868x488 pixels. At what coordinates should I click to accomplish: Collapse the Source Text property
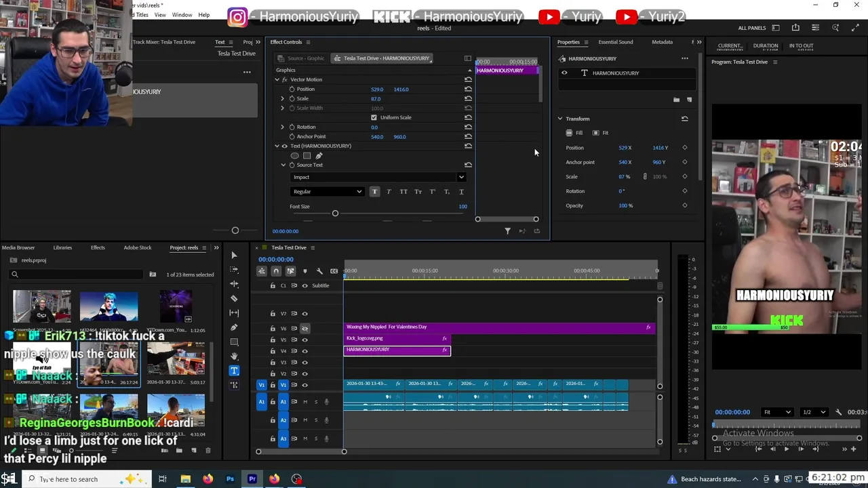(283, 165)
